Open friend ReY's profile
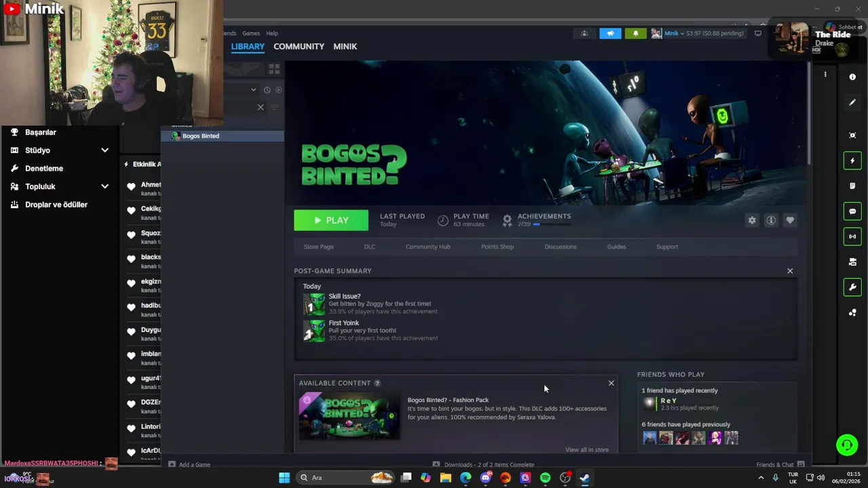Image resolution: width=868 pixels, height=488 pixels. point(680,404)
